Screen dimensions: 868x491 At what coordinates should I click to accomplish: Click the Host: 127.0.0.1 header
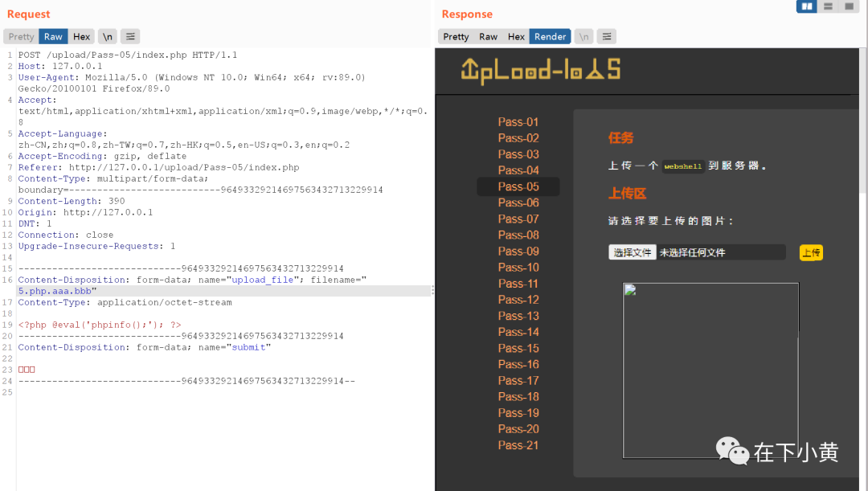(x=59, y=66)
